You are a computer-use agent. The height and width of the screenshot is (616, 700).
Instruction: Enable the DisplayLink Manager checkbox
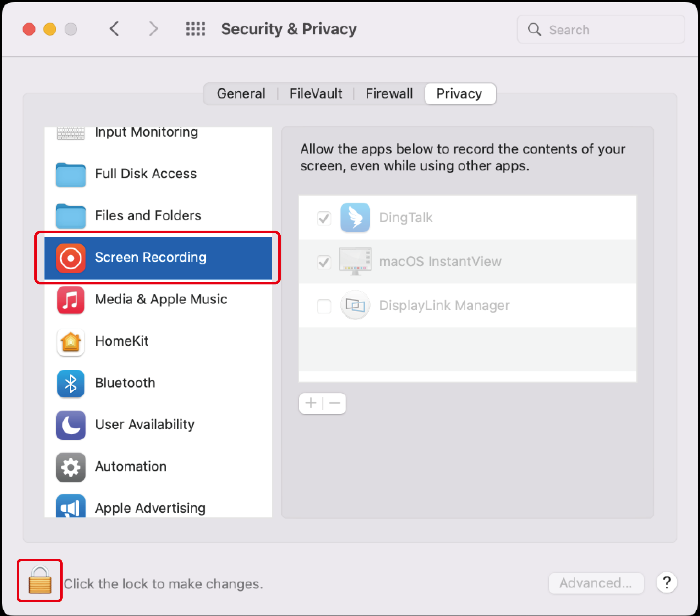pos(324,306)
